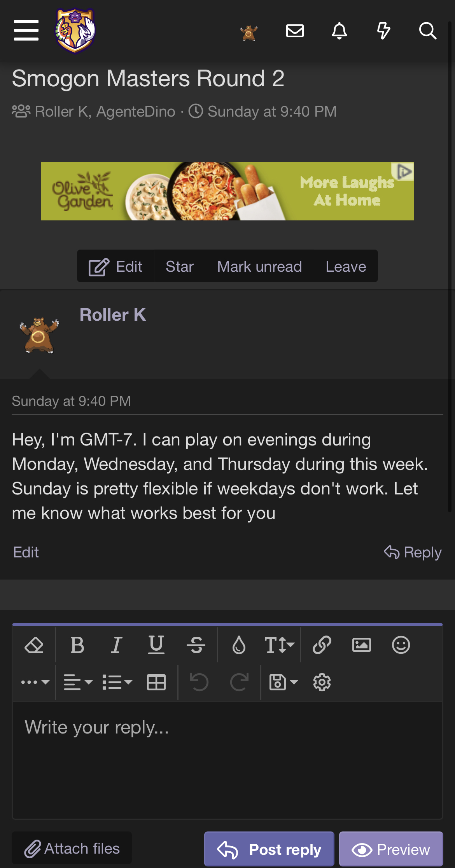This screenshot has height=868, width=455.
Task: Expand the list options dropdown
Action: coord(117,682)
